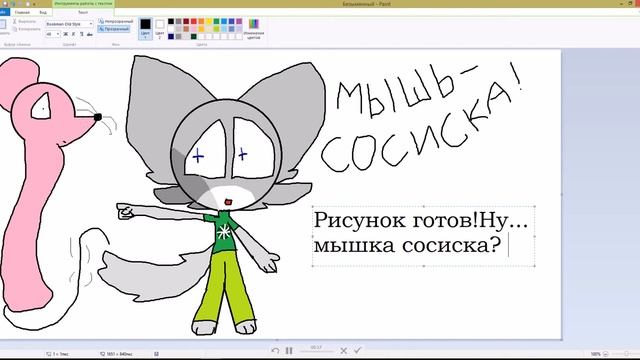Pick the pink swatch in second row
Viewport: 640px width, 360px height.
coord(194,29)
